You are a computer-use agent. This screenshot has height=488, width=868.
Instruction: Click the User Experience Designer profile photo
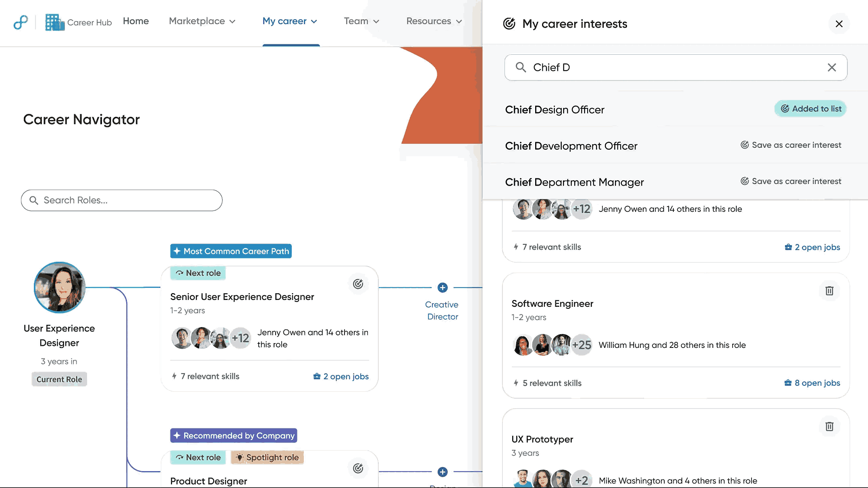tap(60, 287)
